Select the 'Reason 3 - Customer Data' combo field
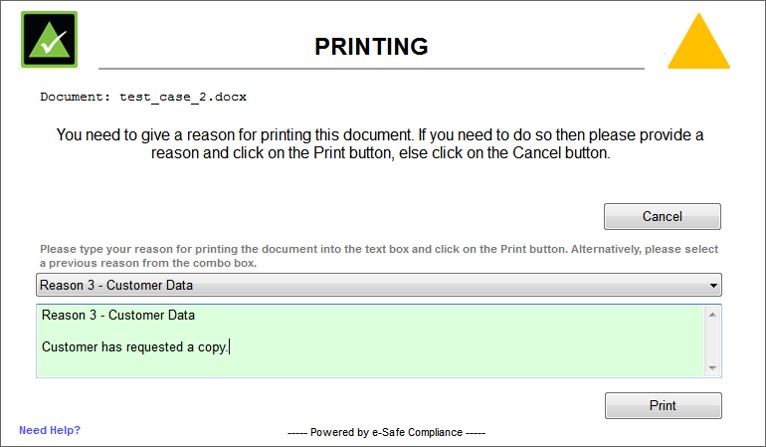 pyautogui.click(x=370, y=286)
